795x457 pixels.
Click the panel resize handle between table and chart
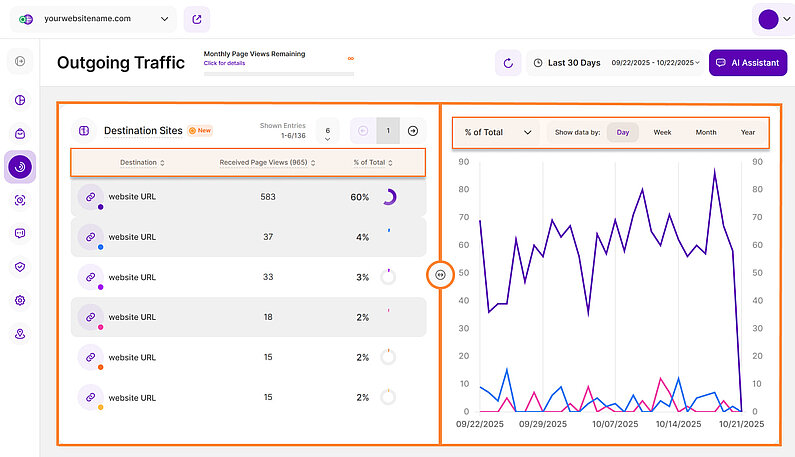pos(440,274)
